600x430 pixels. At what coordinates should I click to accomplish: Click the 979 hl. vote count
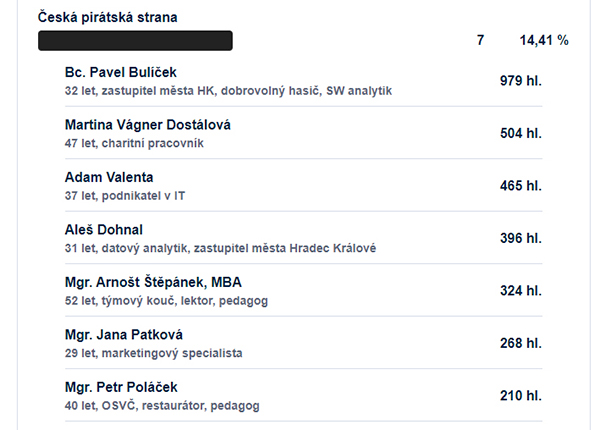521,81
